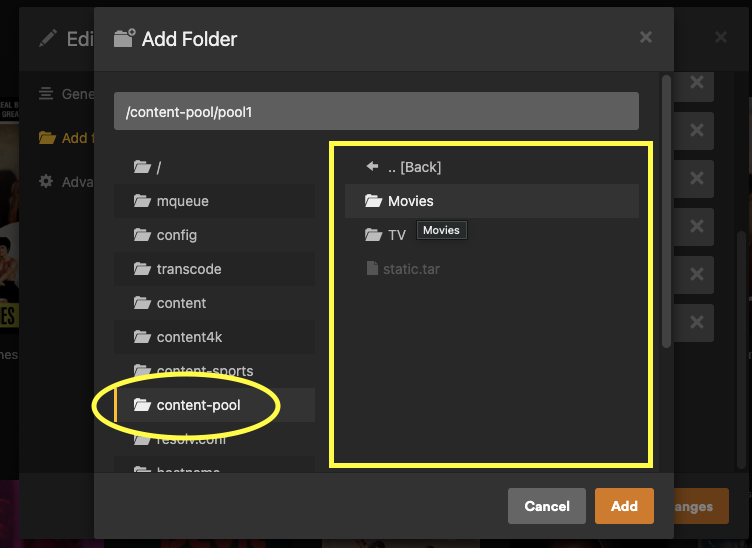Screen dimensions: 752x548
Task: Open the Advanced settings tab
Action: click(x=67, y=182)
